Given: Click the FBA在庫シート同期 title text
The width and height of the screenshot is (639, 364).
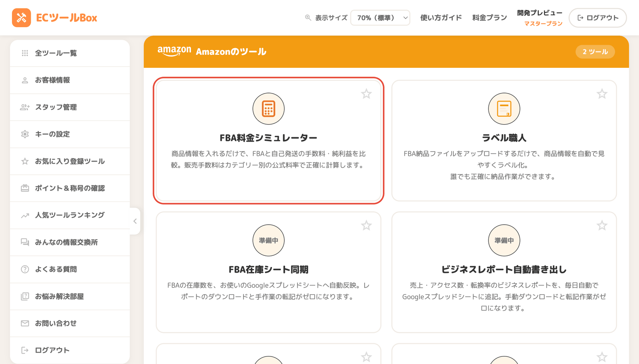Looking at the screenshot, I should [x=268, y=269].
